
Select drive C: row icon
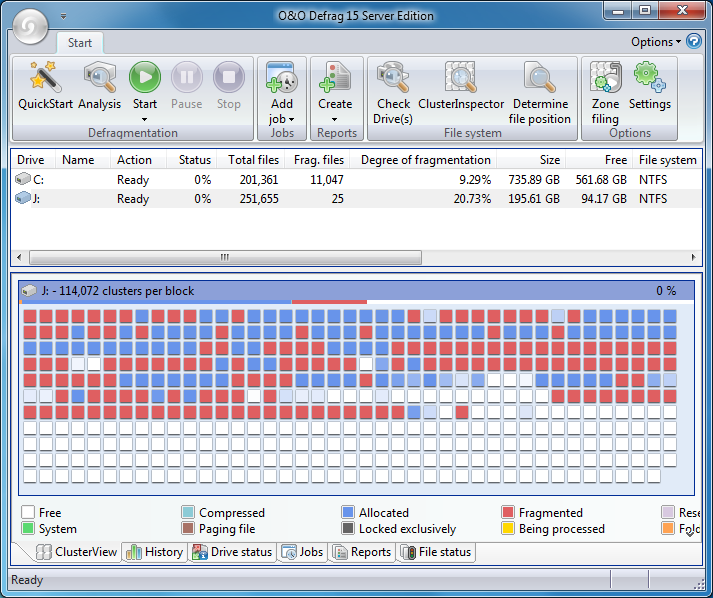point(22,179)
